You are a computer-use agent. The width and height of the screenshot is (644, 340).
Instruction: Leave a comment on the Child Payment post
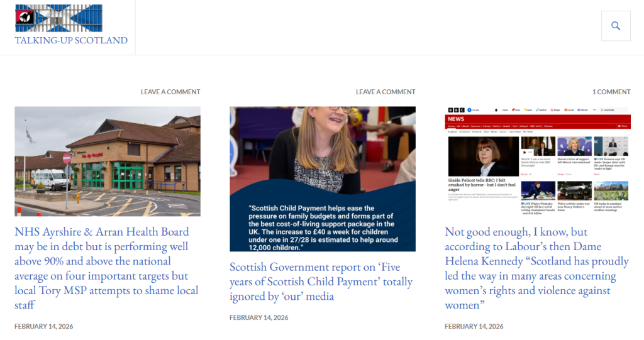[386, 92]
